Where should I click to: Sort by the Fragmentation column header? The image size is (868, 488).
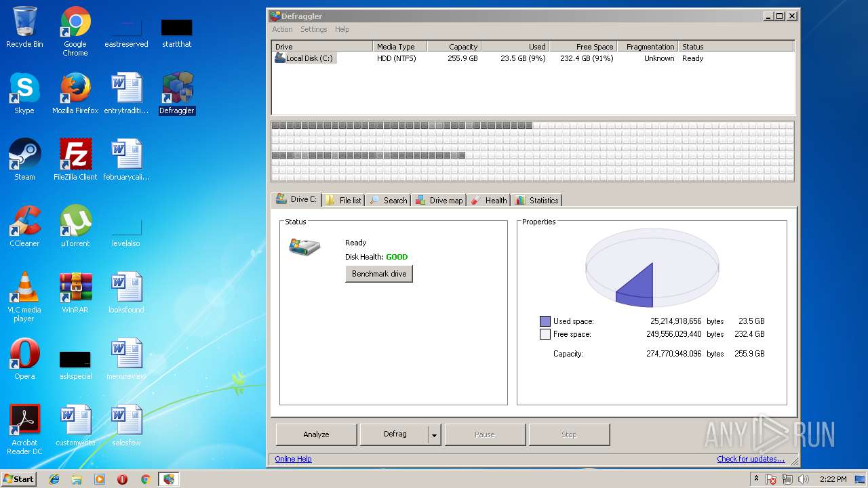647,47
